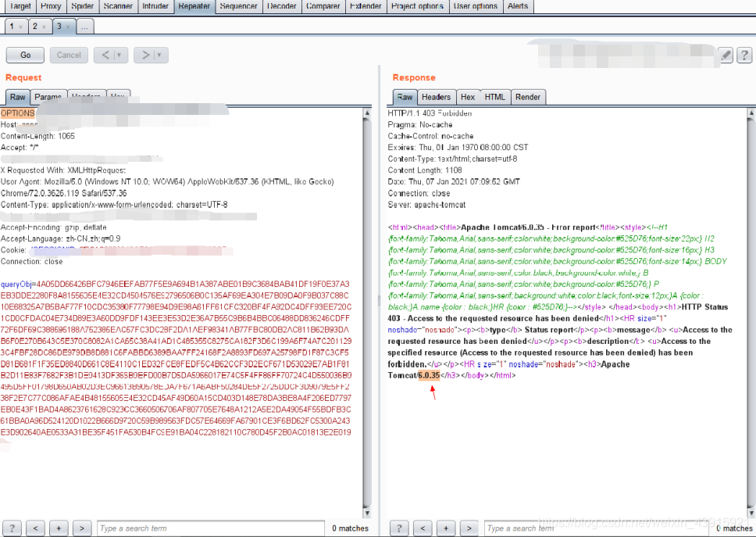Open the Spider tab

point(83,6)
